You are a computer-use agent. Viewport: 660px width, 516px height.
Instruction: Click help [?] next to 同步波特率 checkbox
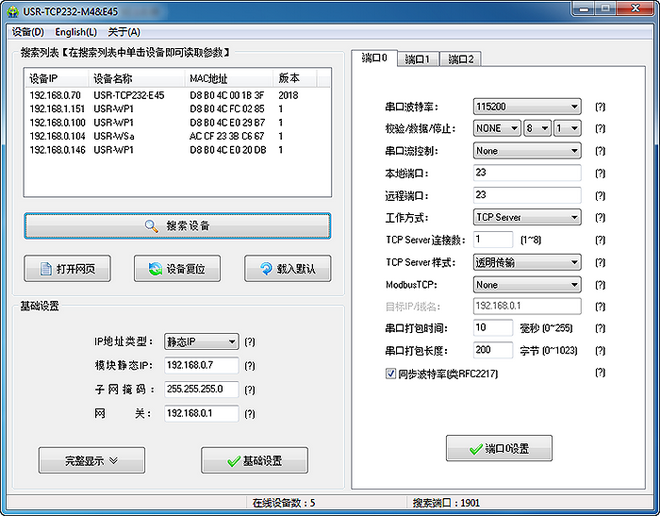pos(600,372)
